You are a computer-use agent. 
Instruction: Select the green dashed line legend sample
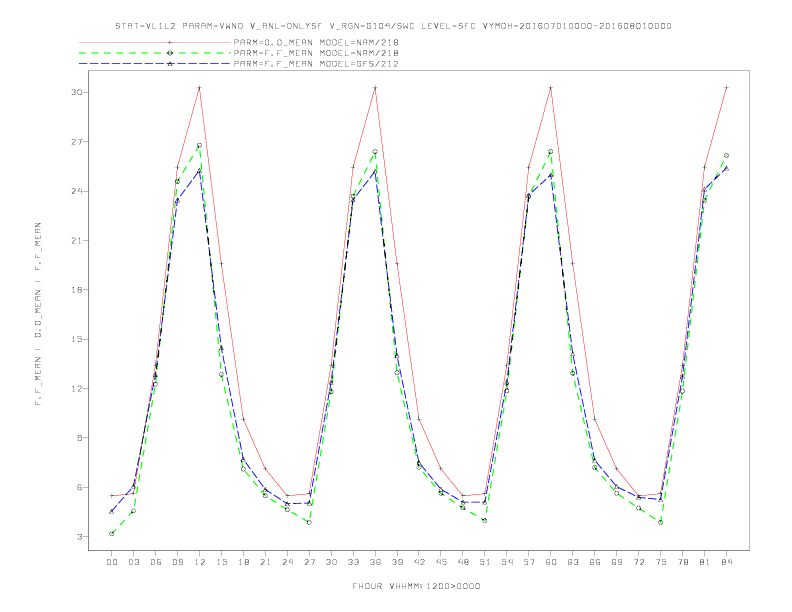click(x=155, y=53)
